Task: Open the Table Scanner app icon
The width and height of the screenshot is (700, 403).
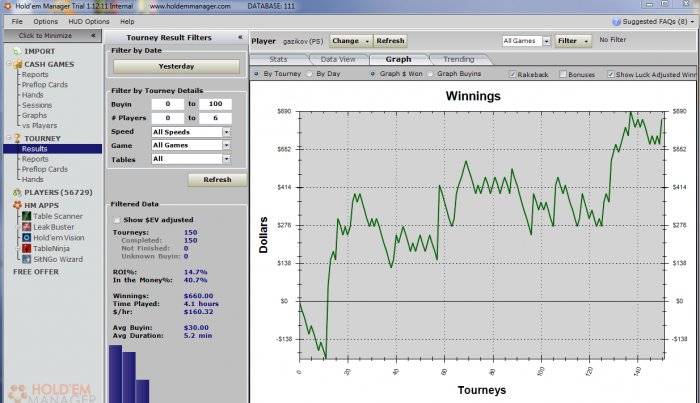Action: 27,216
